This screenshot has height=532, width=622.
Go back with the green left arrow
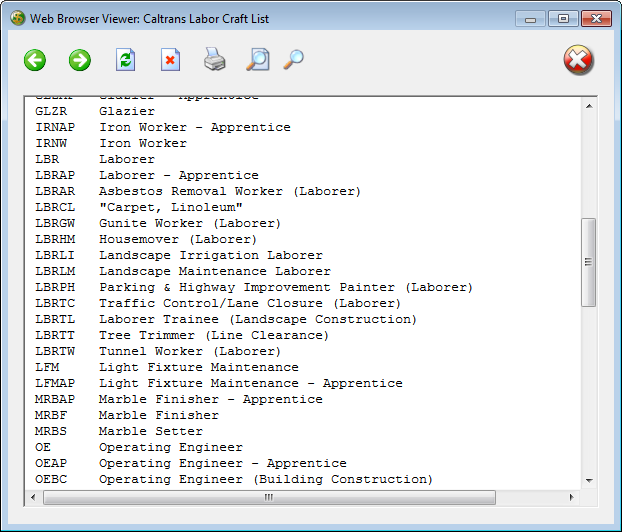click(x=35, y=60)
